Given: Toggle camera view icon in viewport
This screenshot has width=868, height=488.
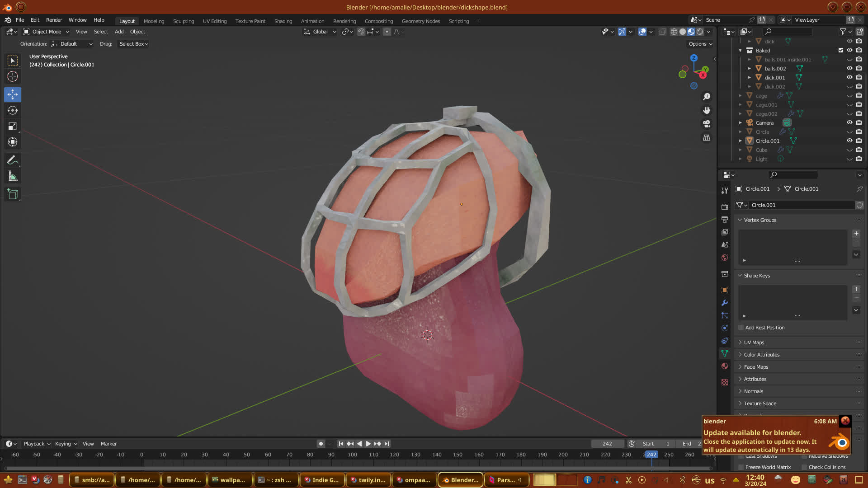Looking at the screenshot, I should coord(707,124).
